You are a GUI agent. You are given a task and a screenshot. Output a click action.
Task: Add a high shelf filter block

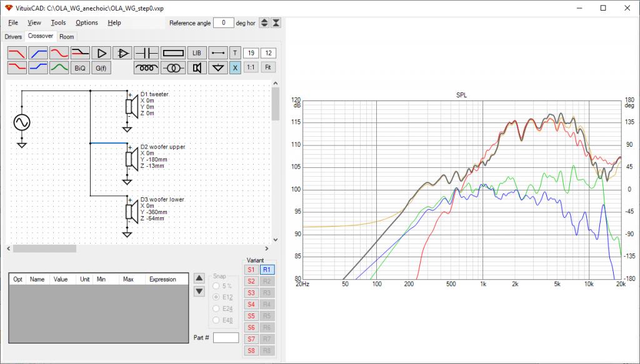coord(38,67)
